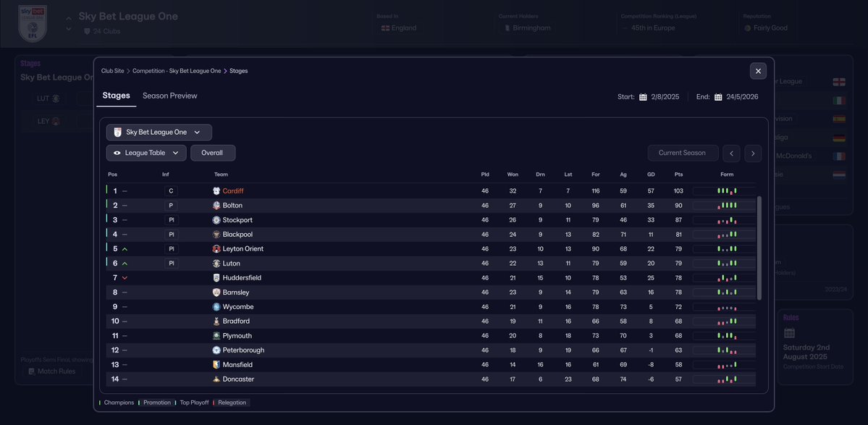Sort the table by the GD column
The width and height of the screenshot is (868, 425).
651,174
